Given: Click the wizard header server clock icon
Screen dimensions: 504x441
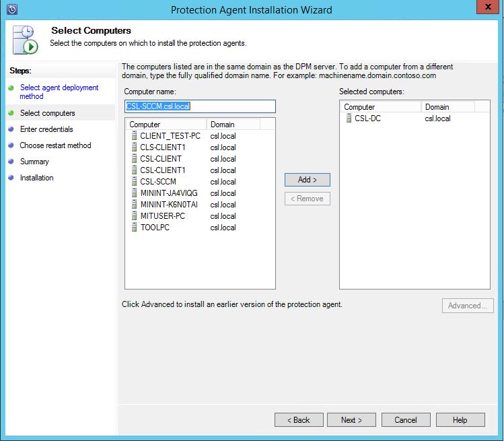Looking at the screenshot, I should pos(25,40).
